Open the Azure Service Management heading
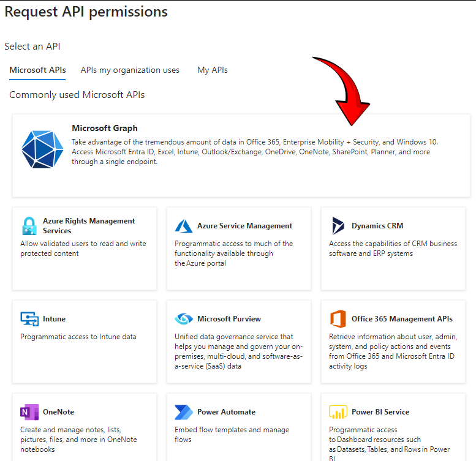This screenshot has width=476, height=461. pyautogui.click(x=244, y=226)
